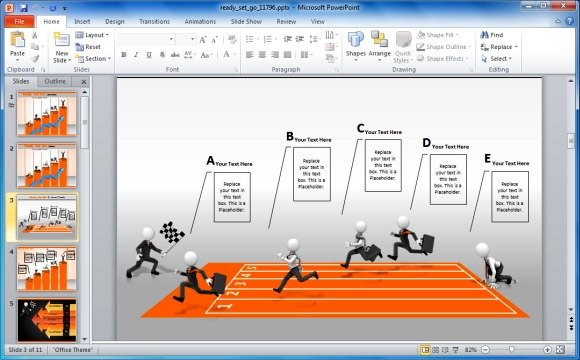Center the text alignment
580x360 pixels.
(x=262, y=55)
